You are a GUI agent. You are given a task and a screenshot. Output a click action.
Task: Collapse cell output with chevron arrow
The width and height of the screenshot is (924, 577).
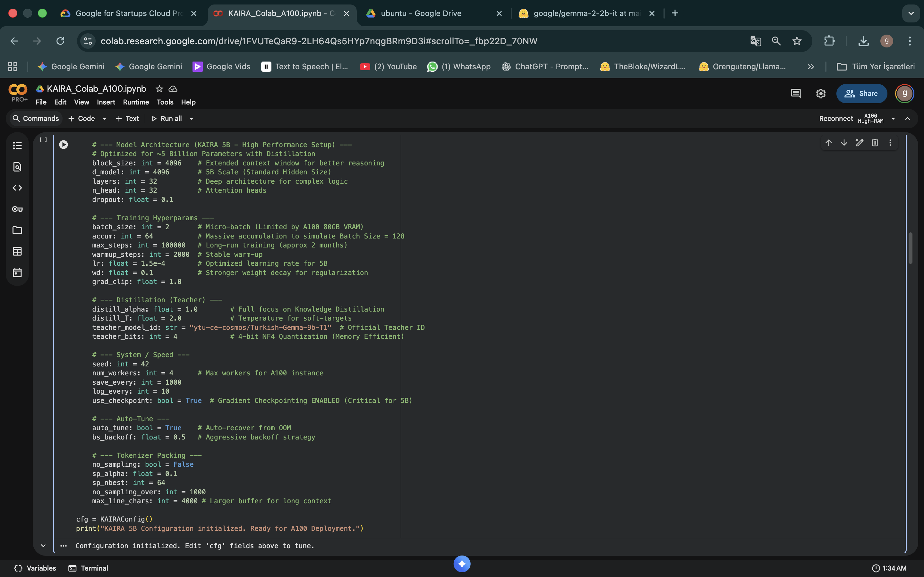coord(43,546)
